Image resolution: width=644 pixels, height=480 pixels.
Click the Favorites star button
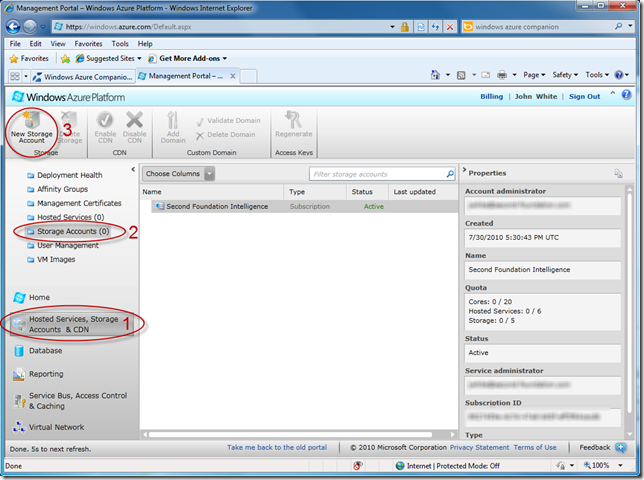(29, 59)
